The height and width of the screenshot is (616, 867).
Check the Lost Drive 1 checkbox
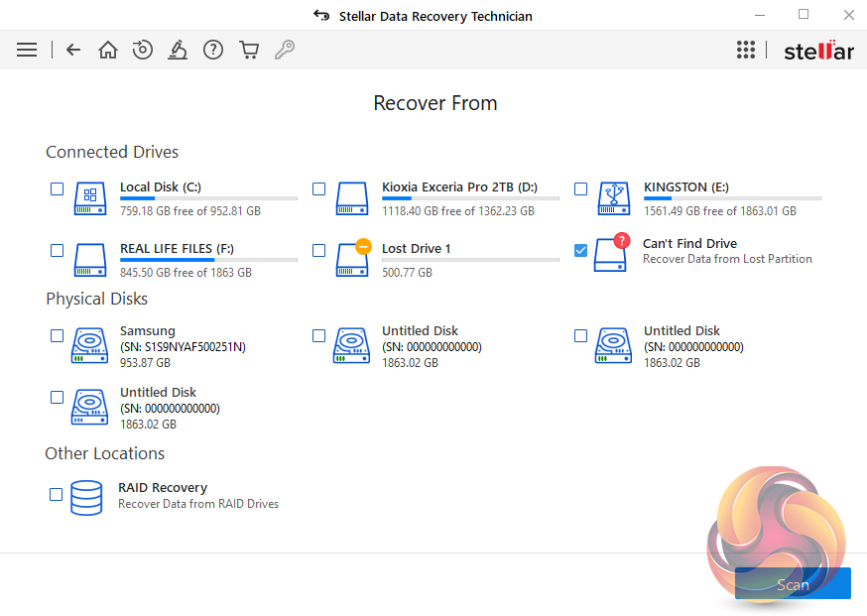coord(319,251)
